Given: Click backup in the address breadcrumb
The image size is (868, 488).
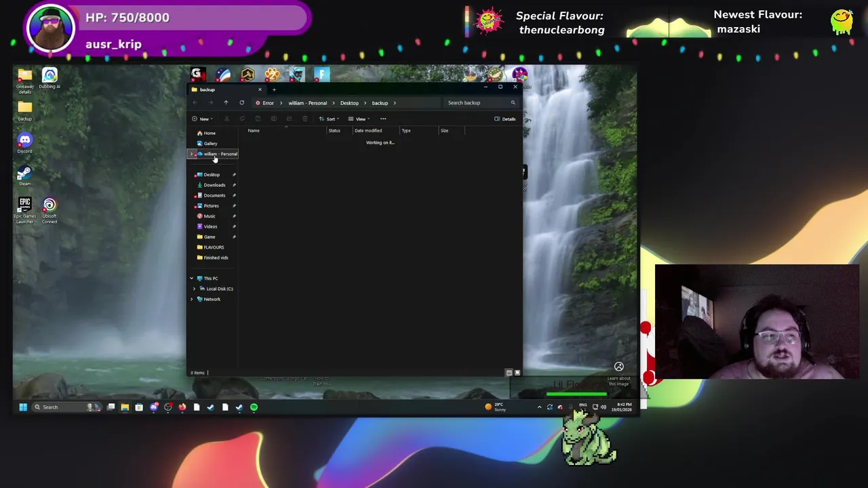Looking at the screenshot, I should [380, 103].
